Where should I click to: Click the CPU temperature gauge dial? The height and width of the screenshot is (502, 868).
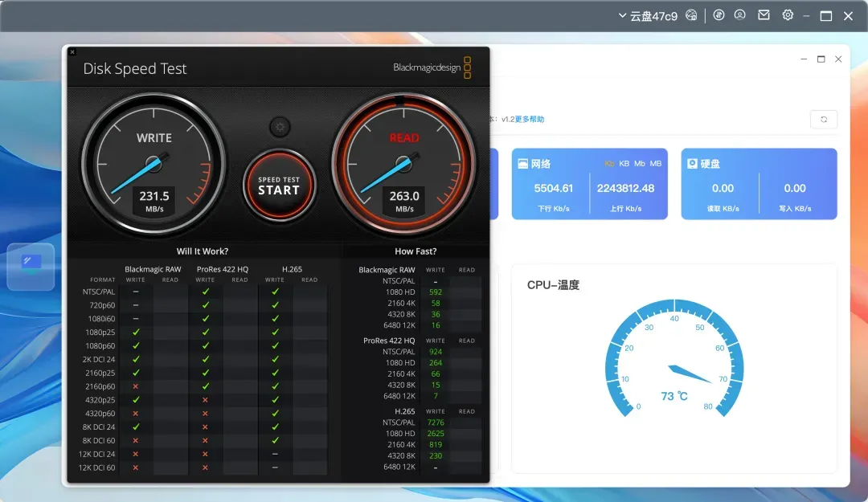point(674,357)
